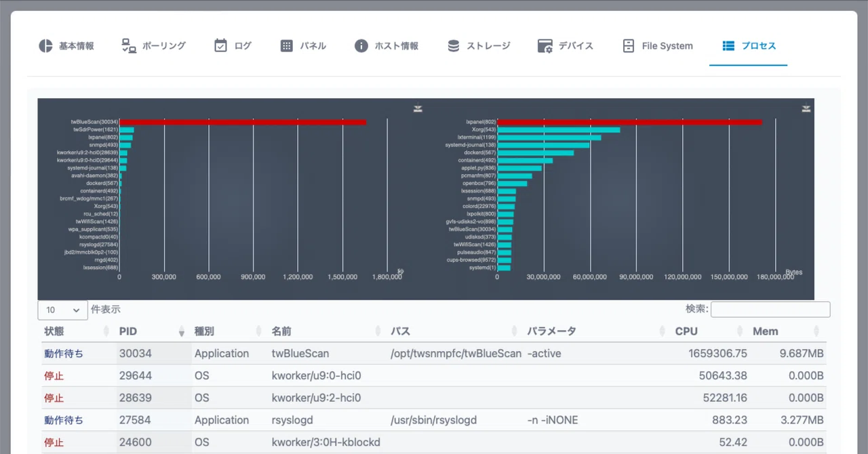Click the 動作待ち status in the twBlueScan row
This screenshot has width=868, height=454.
coord(64,354)
